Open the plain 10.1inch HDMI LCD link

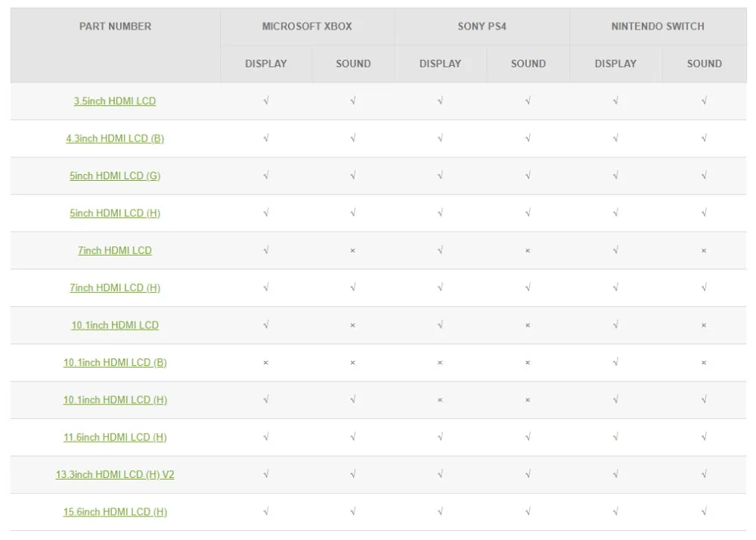click(x=115, y=325)
